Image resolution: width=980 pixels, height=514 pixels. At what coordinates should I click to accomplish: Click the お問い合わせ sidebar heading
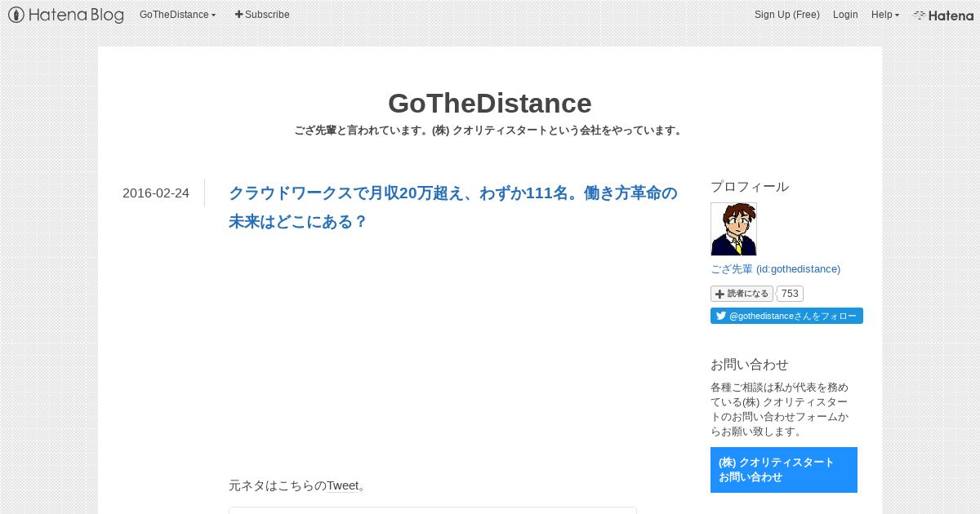[750, 365]
